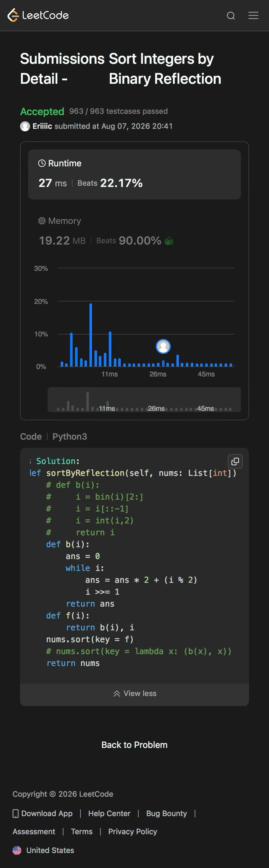Viewport: 269px width, 868px height.
Task: Click the "90.00%" memory beats value
Action: pyautogui.click(x=140, y=240)
